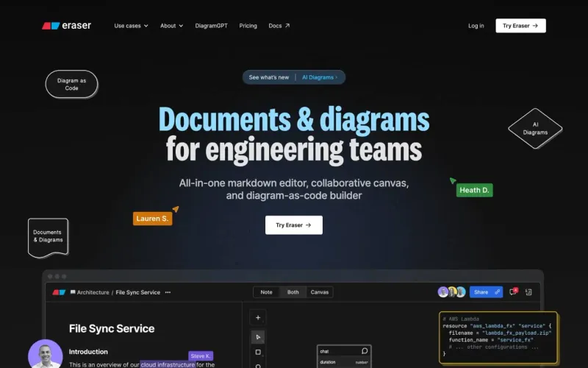The width and height of the screenshot is (588, 368).
Task: Open the document outline icon
Action: (x=528, y=291)
